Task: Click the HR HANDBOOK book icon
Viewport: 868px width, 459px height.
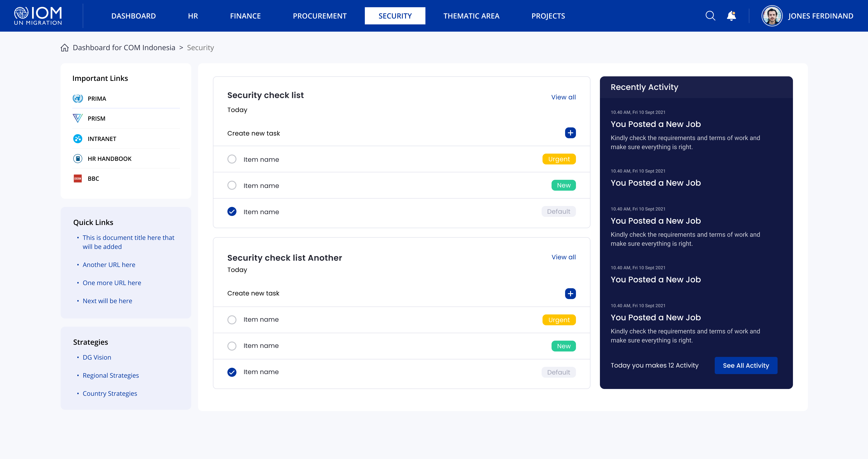Action: 78,159
